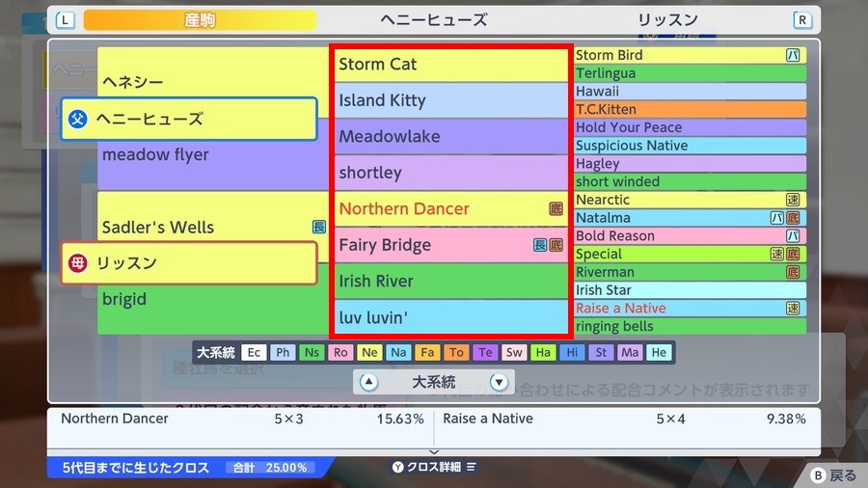Click the Northern Dancer 5×3 cross entry
The image size is (868, 488).
242,419
